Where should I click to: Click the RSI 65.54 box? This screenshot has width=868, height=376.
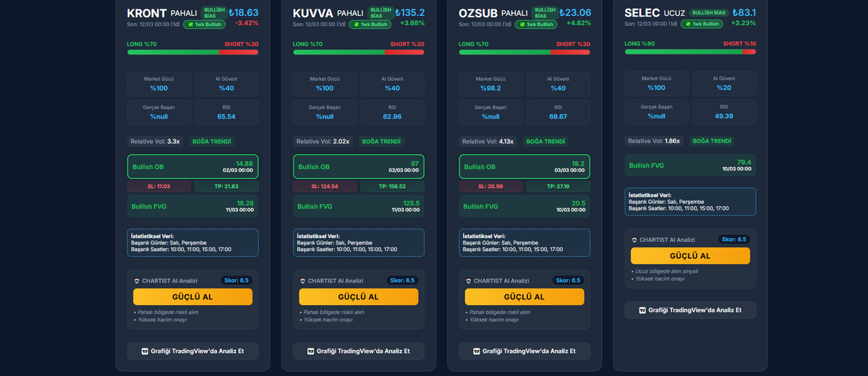pyautogui.click(x=226, y=112)
